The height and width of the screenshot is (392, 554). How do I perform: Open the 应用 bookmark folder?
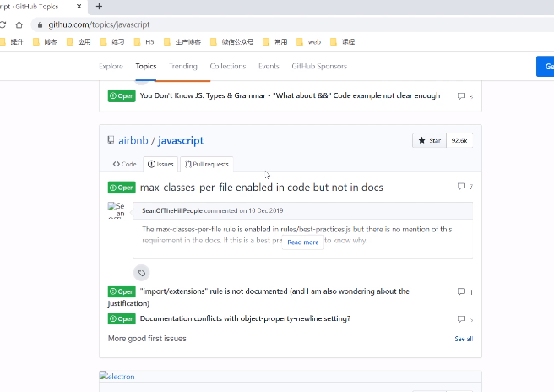coord(79,42)
